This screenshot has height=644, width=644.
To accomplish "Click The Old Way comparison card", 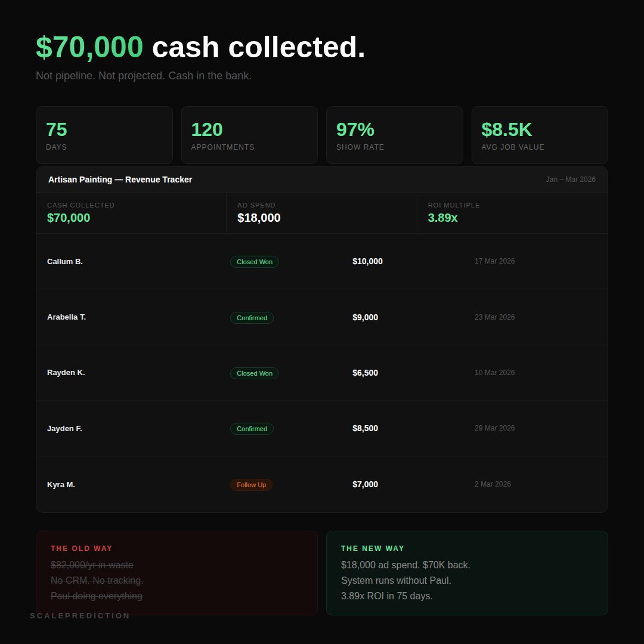I will pyautogui.click(x=177, y=572).
